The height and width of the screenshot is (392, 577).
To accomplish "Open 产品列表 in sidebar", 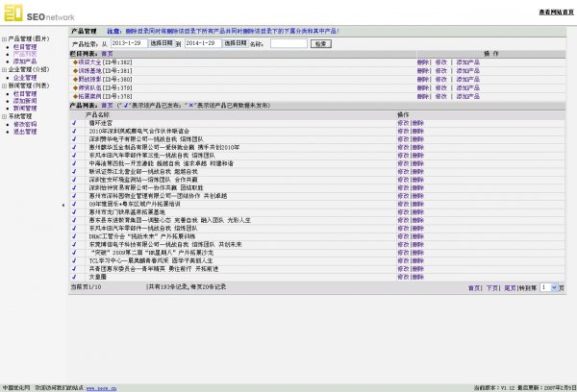I will point(25,54).
